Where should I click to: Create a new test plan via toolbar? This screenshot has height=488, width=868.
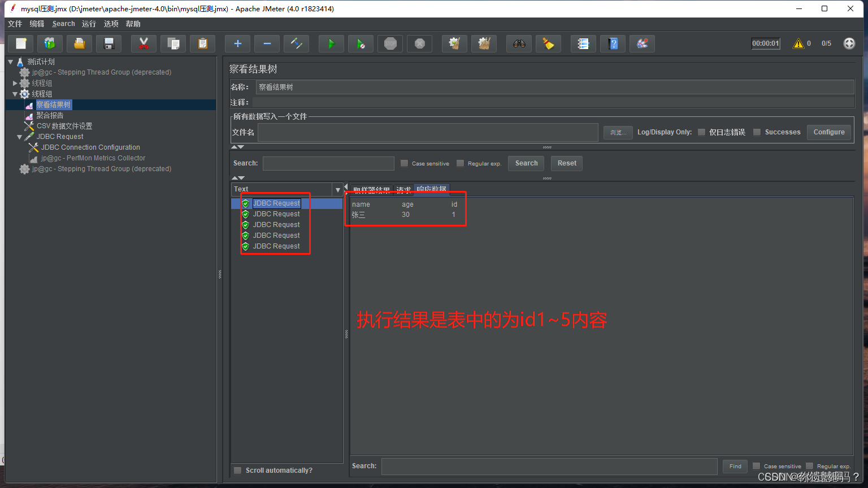[x=21, y=43]
